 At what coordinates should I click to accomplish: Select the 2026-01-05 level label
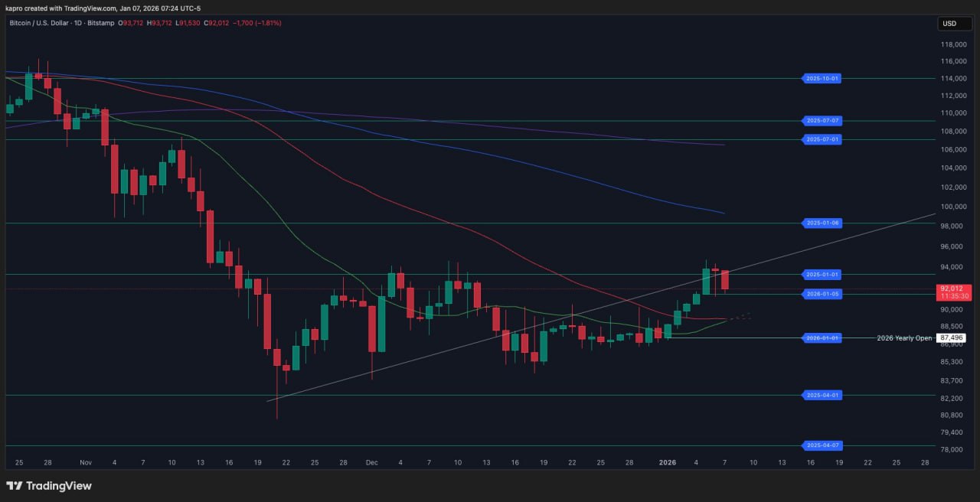pos(822,294)
